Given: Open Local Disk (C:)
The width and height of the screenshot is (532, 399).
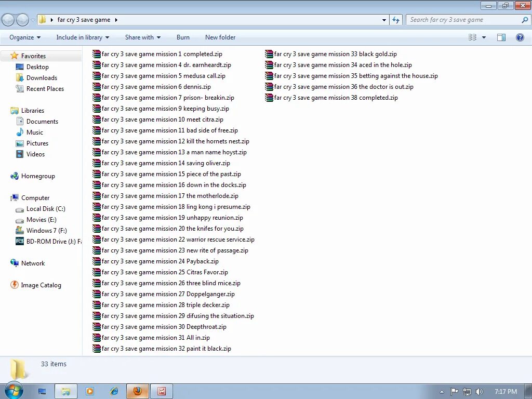Looking at the screenshot, I should tap(46, 209).
